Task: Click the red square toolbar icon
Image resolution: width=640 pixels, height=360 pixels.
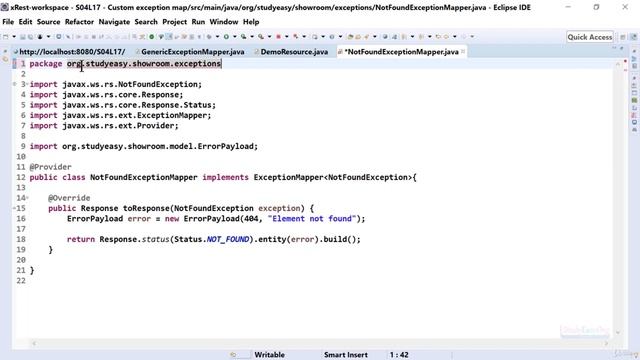Action: tap(278, 37)
